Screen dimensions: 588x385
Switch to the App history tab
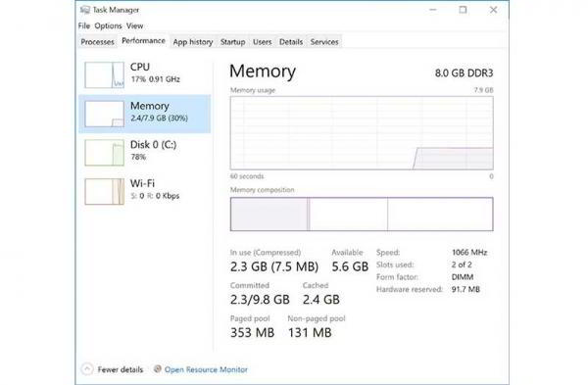click(193, 42)
